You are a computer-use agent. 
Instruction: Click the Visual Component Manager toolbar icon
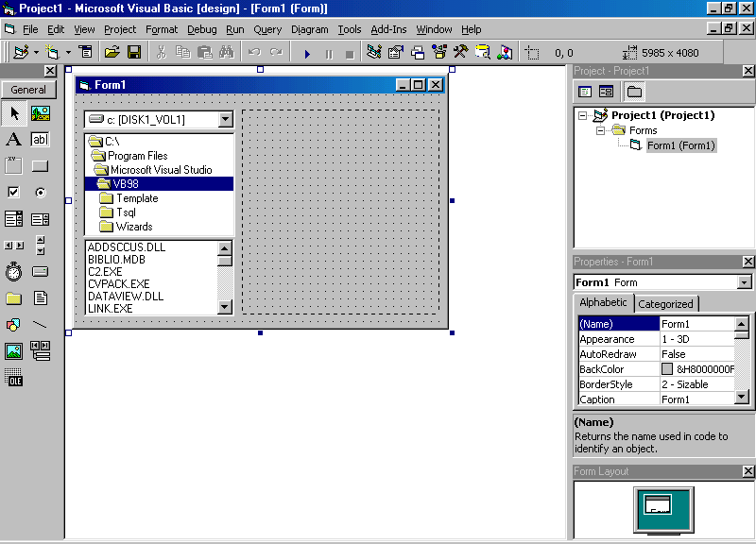click(x=505, y=52)
